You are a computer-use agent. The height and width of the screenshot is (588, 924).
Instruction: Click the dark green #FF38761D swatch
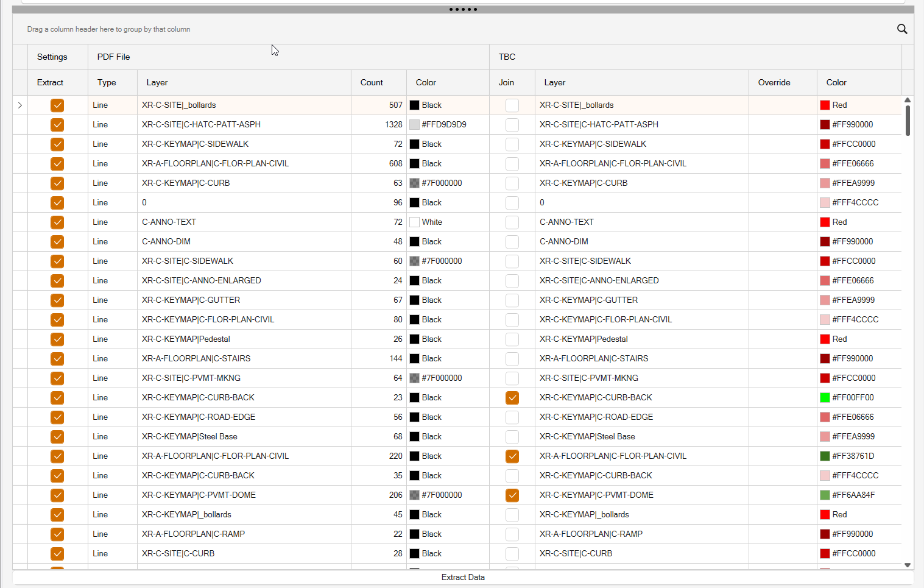[x=825, y=456]
